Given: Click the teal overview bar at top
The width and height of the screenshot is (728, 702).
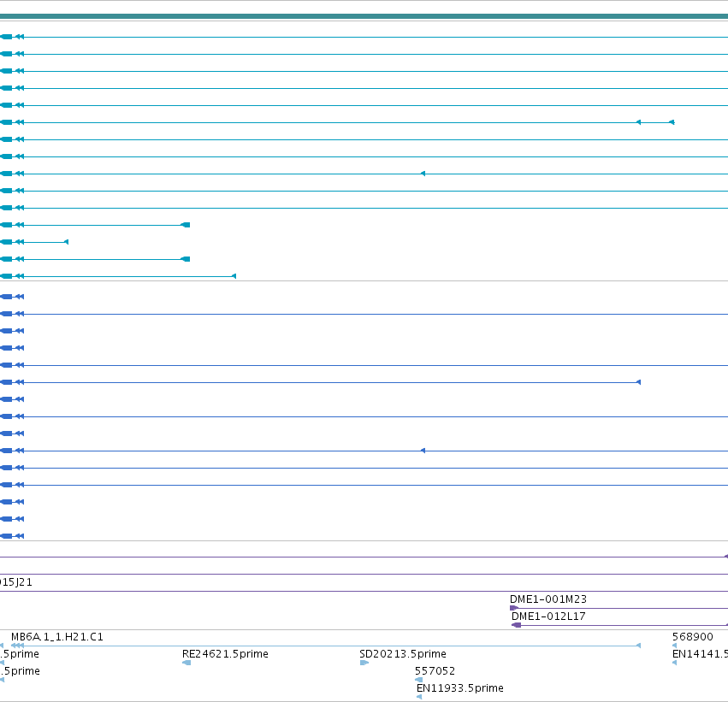Looking at the screenshot, I should [x=364, y=16].
